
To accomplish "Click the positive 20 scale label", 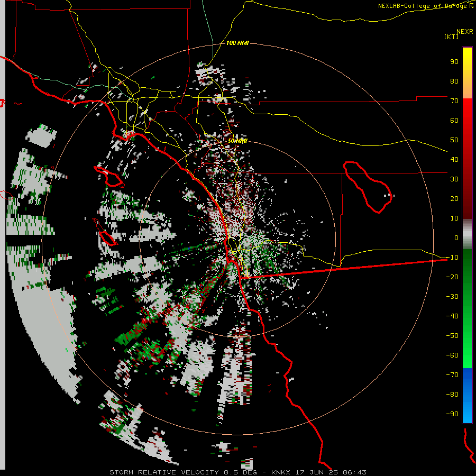I will pos(454,198).
